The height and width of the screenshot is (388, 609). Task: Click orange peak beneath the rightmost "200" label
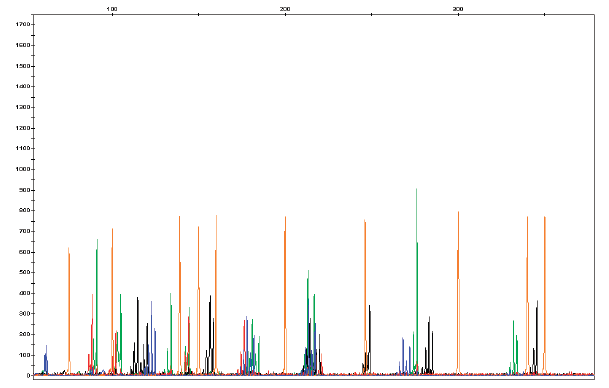click(x=458, y=293)
